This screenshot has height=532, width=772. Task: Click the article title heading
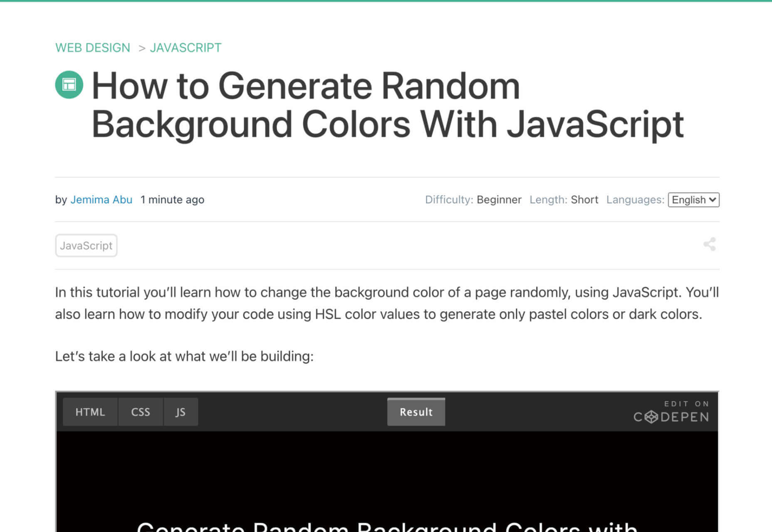click(x=388, y=105)
